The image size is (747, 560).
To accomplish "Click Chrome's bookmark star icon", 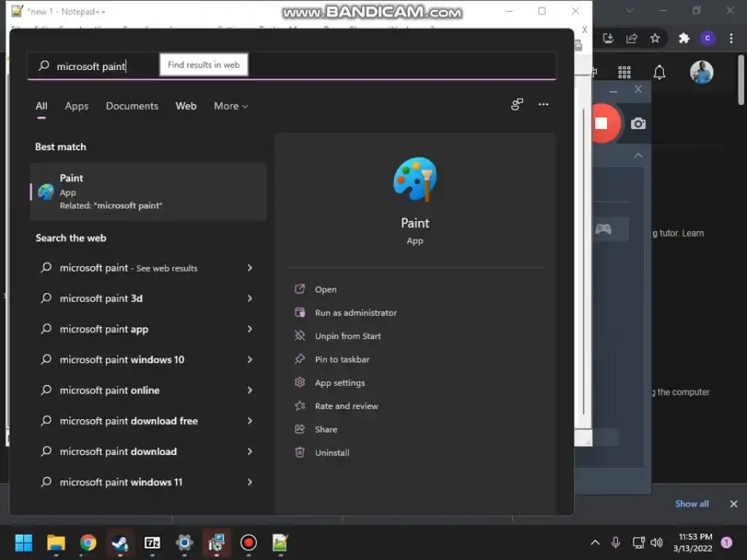I will point(655,38).
